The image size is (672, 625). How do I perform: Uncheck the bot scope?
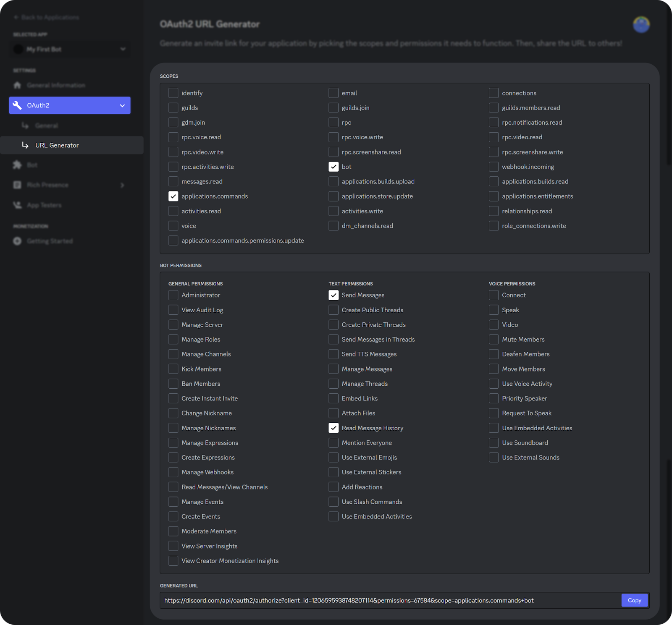333,167
